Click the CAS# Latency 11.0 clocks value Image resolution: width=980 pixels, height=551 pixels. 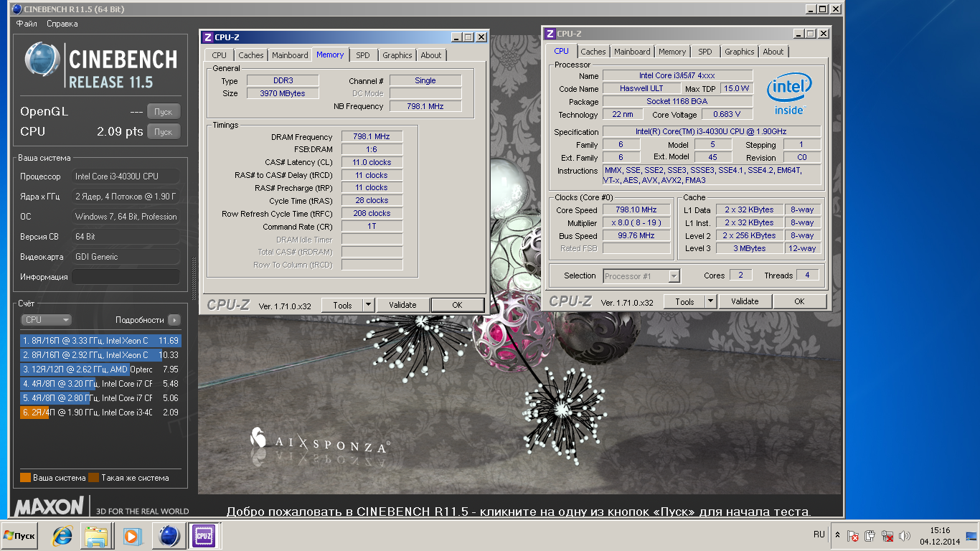[372, 162]
